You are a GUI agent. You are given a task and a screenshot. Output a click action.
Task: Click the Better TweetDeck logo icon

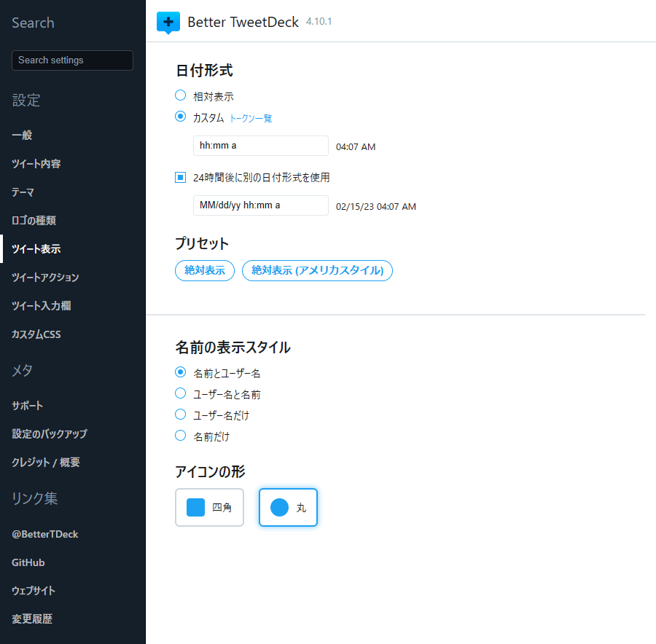pyautogui.click(x=168, y=23)
